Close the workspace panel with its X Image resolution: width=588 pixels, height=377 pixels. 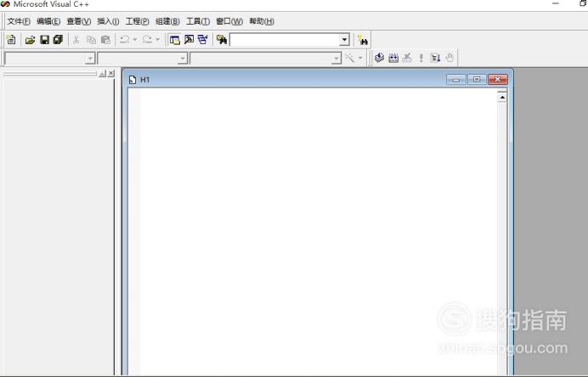pos(111,74)
